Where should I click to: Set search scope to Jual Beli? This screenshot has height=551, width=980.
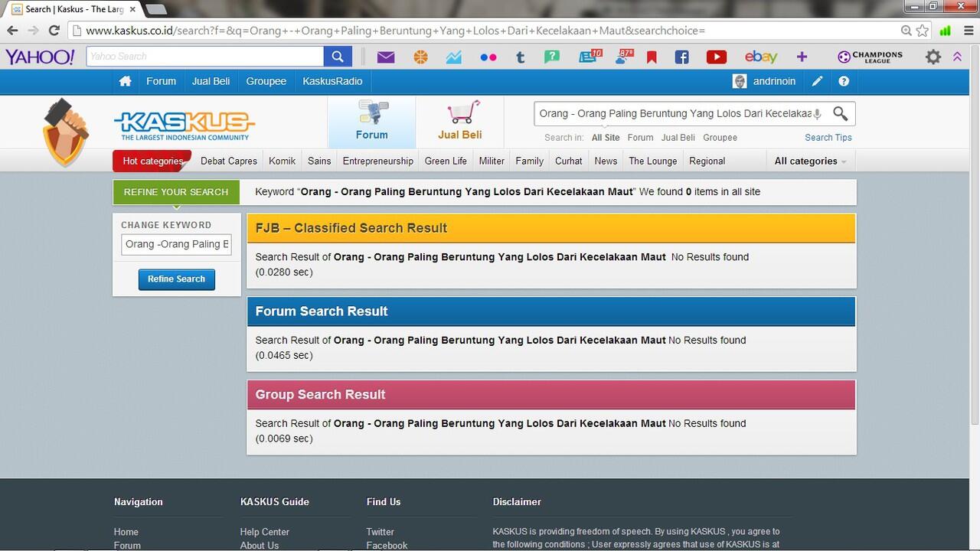coord(678,138)
